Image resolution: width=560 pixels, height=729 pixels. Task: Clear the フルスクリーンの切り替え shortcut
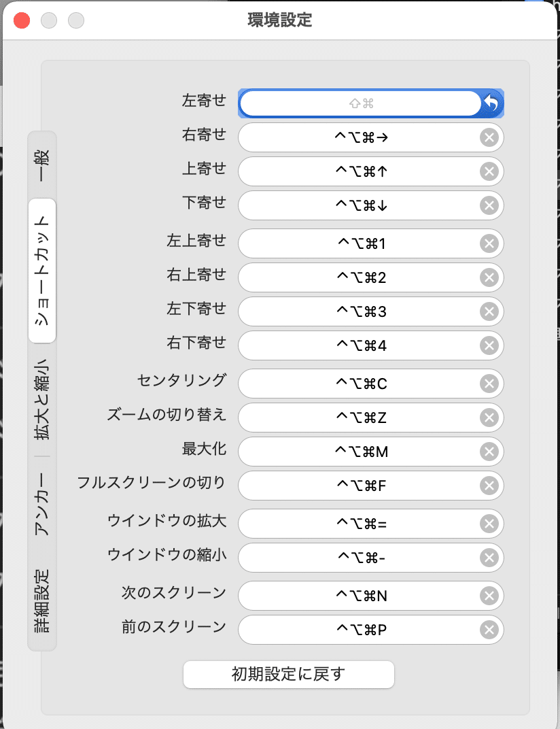click(489, 486)
